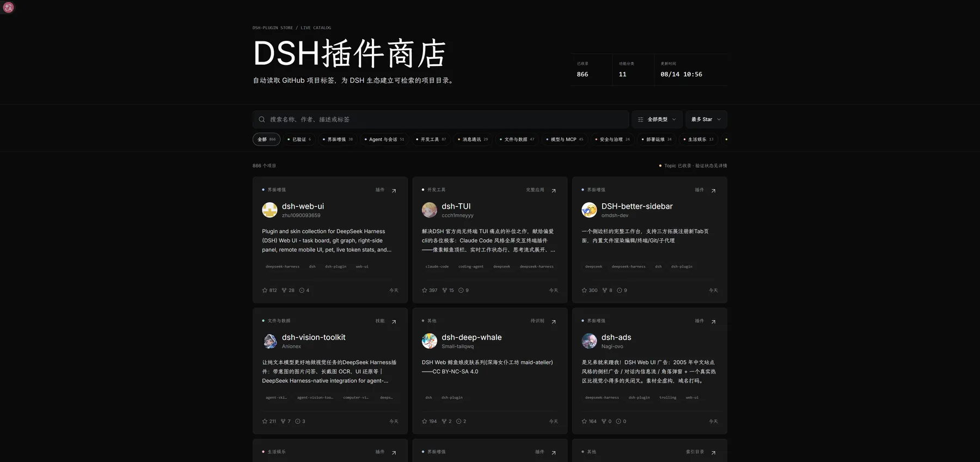Select the 全部 866 filter tab
The image size is (980, 462).
[x=266, y=139]
